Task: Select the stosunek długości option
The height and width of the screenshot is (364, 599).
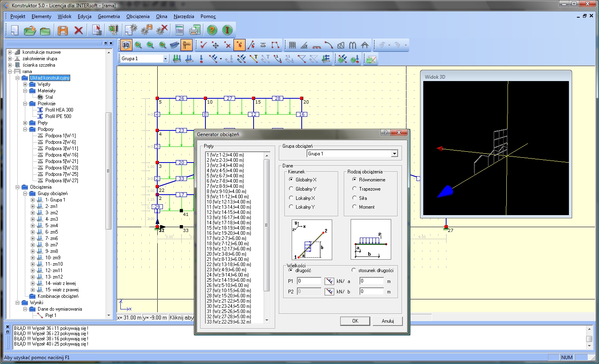Action: point(353,270)
